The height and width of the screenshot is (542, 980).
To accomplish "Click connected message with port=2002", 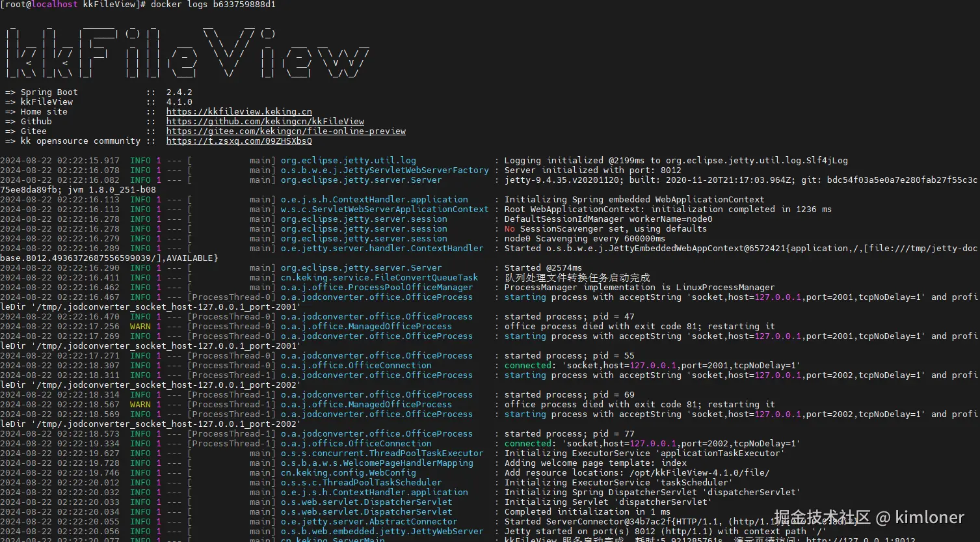I will [652, 444].
